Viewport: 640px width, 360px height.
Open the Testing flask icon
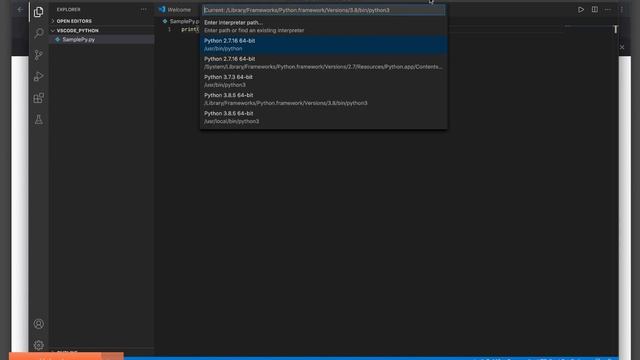pos(39,120)
